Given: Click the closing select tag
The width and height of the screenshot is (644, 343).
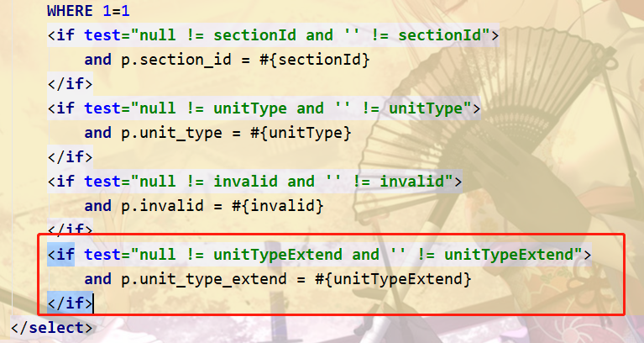Looking at the screenshot, I should point(52,328).
